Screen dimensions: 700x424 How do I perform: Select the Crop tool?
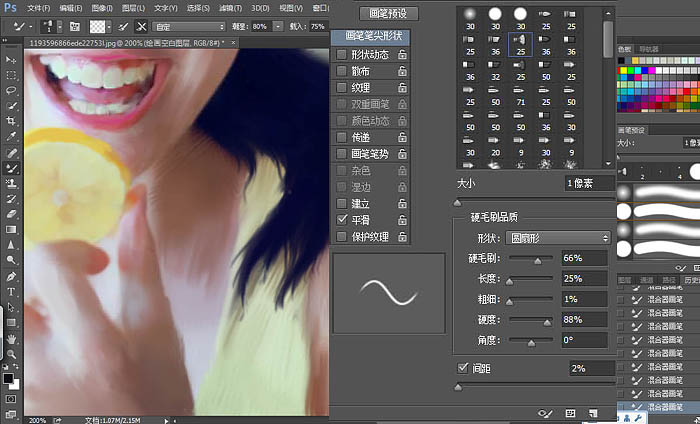point(11,121)
